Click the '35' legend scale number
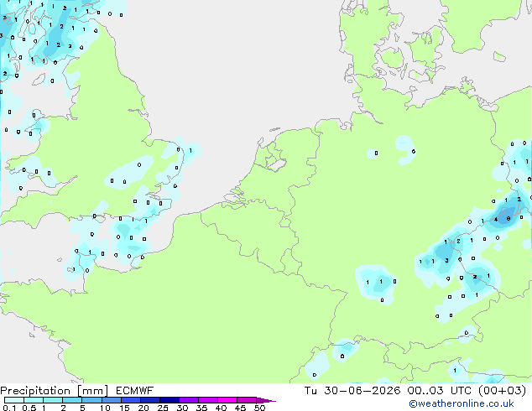This screenshot has height=411, width=532. (x=202, y=408)
